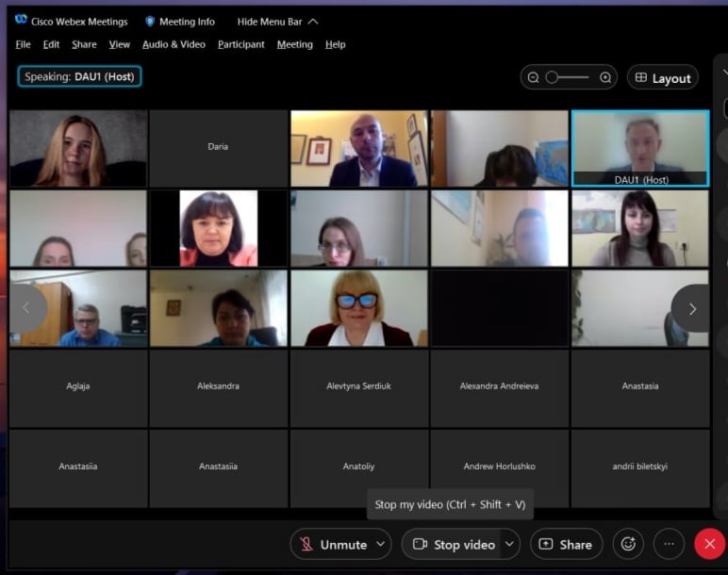Open the Audio & Video menu
728x575 pixels.
pos(174,44)
